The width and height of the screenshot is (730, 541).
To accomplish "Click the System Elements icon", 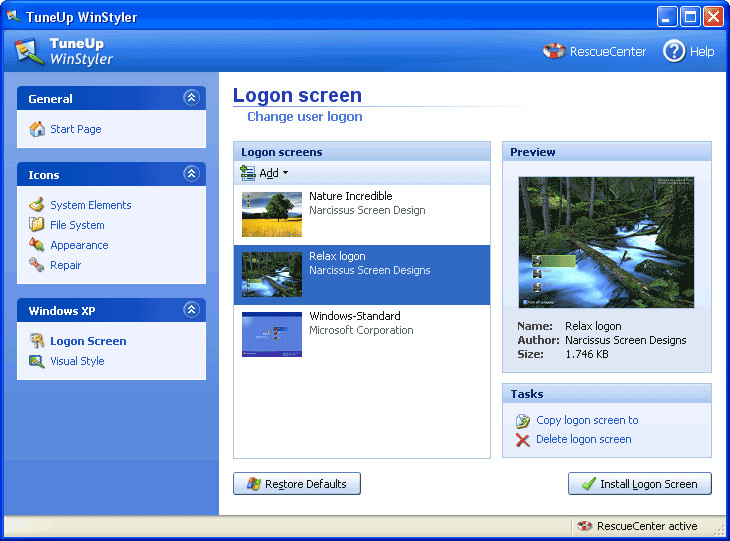I will [x=36, y=205].
